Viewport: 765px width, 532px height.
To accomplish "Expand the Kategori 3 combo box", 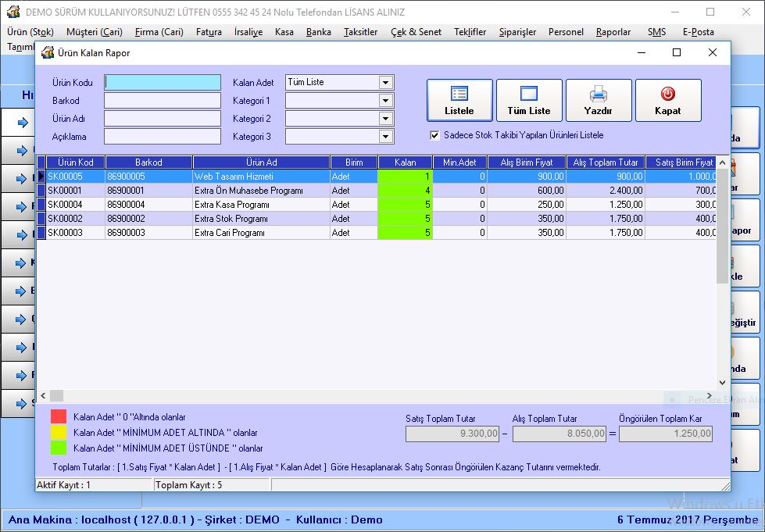I will click(385, 137).
